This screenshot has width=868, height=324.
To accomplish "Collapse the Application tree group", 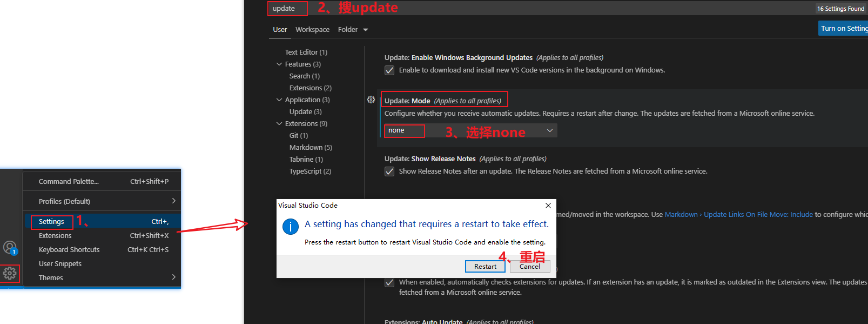I will pyautogui.click(x=279, y=100).
